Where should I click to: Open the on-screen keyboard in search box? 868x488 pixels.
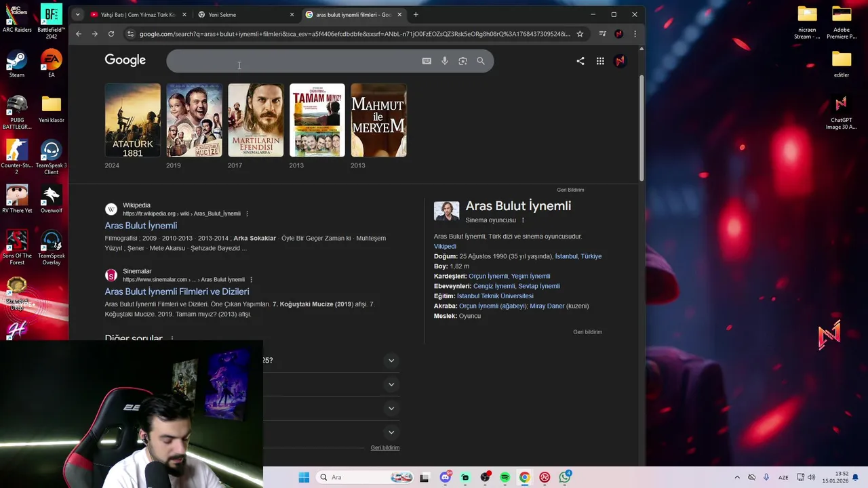tap(427, 61)
